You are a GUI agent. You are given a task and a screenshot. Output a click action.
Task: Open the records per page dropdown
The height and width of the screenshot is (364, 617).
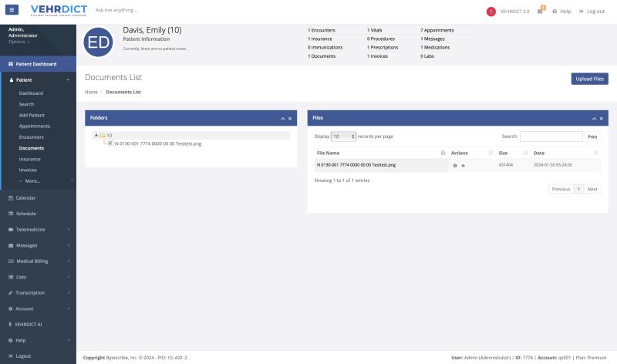click(343, 136)
